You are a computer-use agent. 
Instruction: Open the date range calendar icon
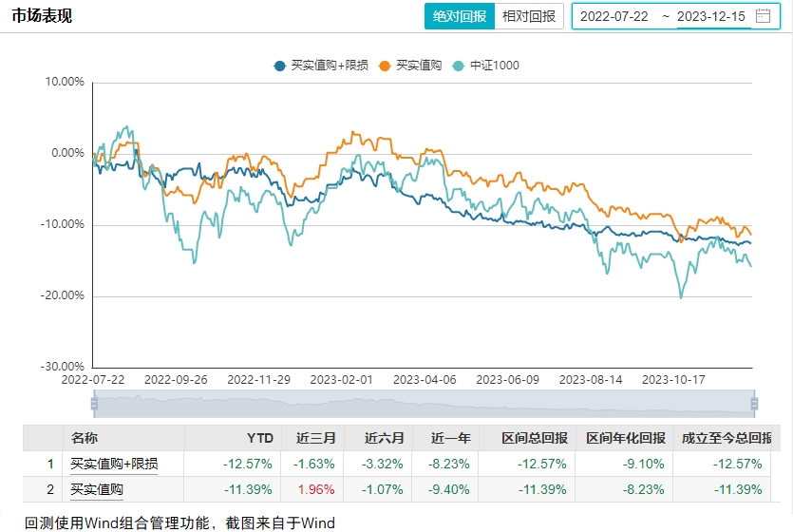click(763, 16)
